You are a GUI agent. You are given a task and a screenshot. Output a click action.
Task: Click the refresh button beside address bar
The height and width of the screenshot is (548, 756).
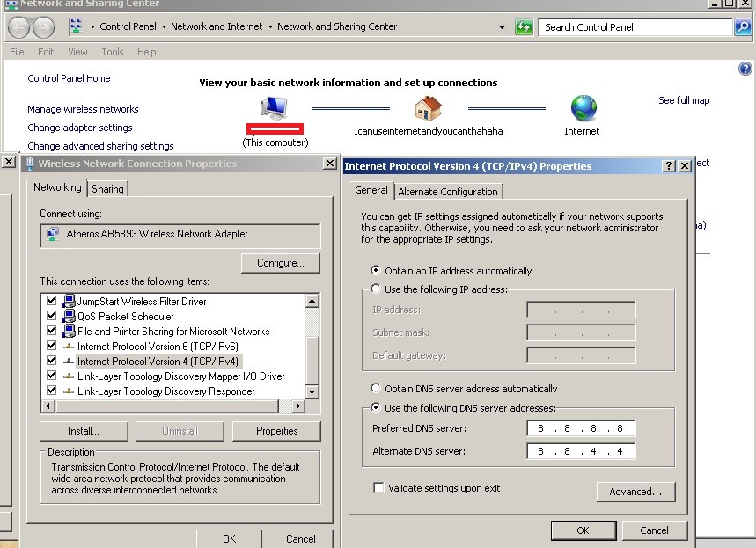pyautogui.click(x=524, y=27)
